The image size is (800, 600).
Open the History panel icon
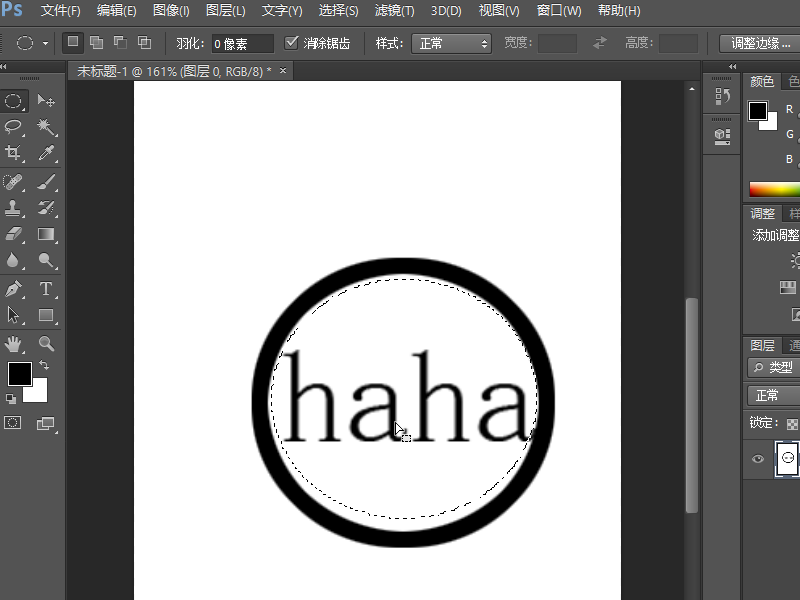[722, 96]
